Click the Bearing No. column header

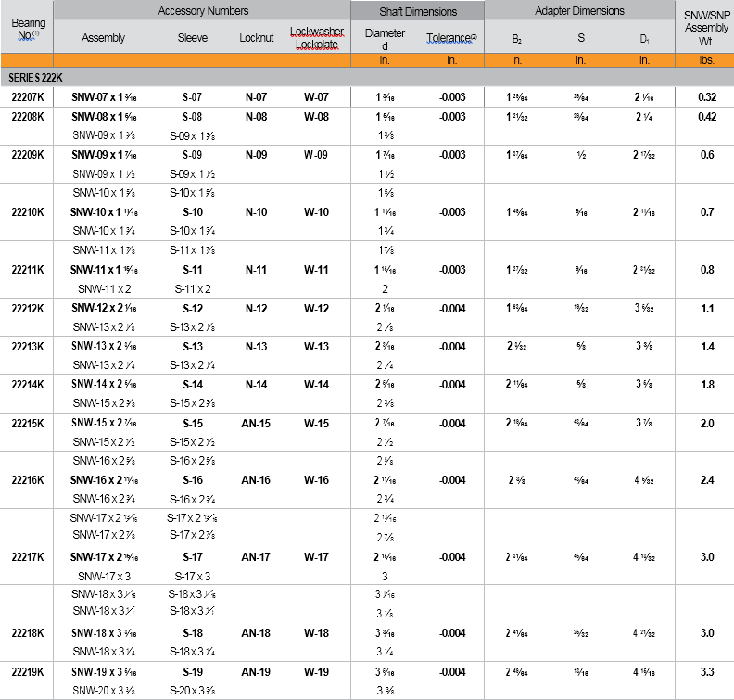pyautogui.click(x=25, y=26)
